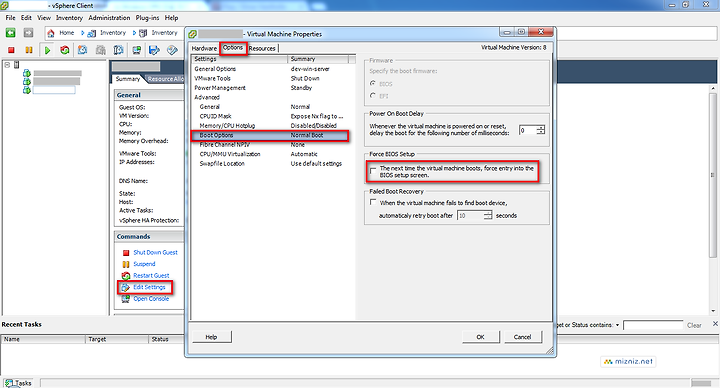720x388 pixels.
Task: Click the Virtual Machine Properties dialog icon
Action: (193, 34)
